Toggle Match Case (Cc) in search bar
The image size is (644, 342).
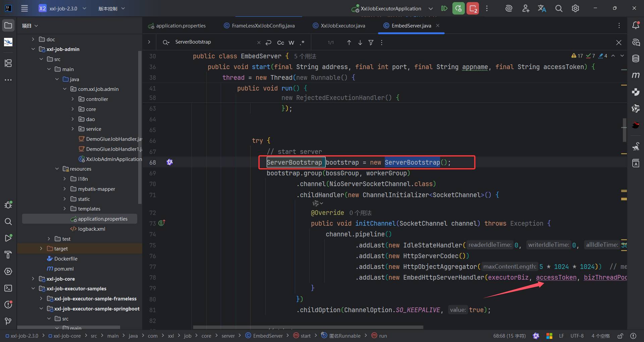(281, 43)
